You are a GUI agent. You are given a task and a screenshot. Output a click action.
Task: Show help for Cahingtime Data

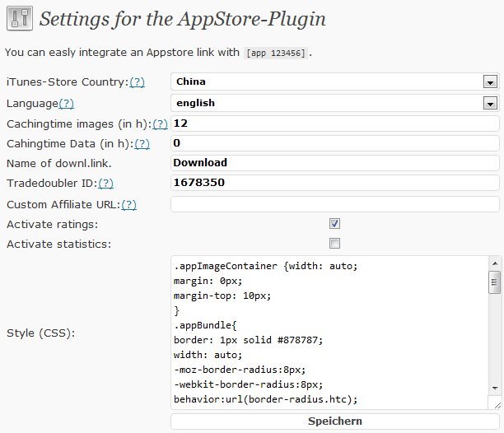pos(142,144)
